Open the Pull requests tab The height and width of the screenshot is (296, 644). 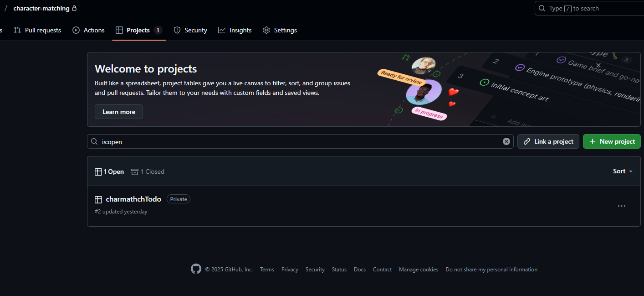coord(37,30)
